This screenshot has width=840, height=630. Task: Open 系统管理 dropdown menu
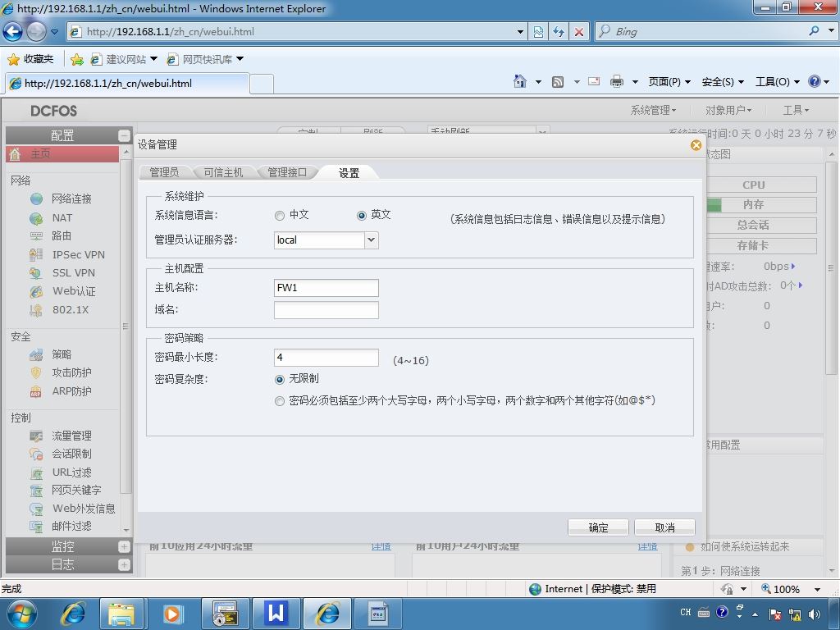653,111
